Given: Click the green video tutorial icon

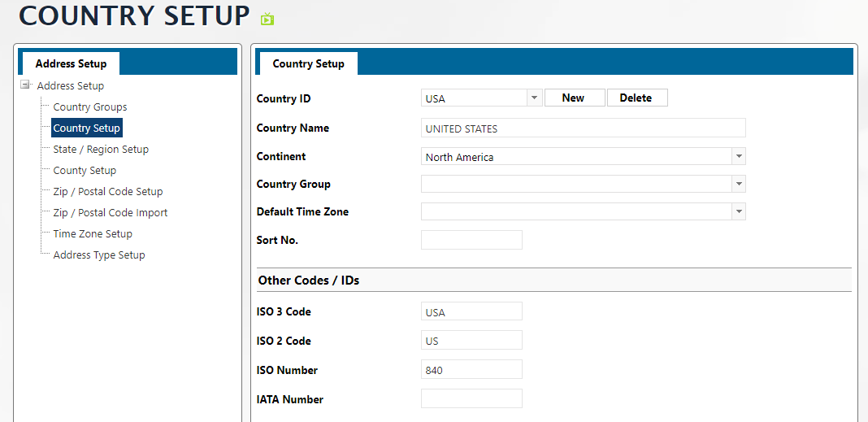Looking at the screenshot, I should point(267,19).
